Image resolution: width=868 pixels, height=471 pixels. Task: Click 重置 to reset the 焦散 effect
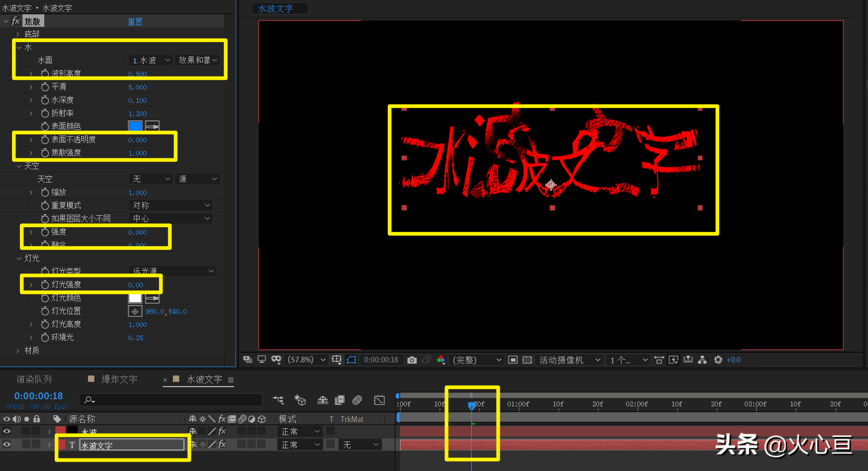click(135, 22)
